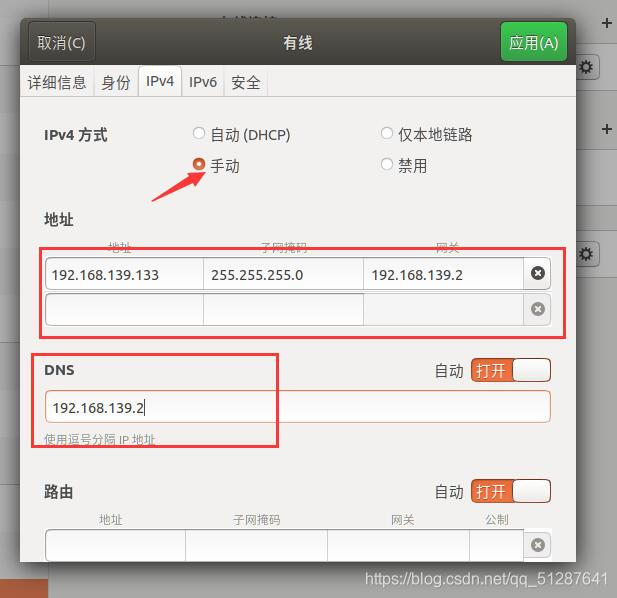
Task: Toggle the DNS 自动 switch
Action: pos(511,370)
